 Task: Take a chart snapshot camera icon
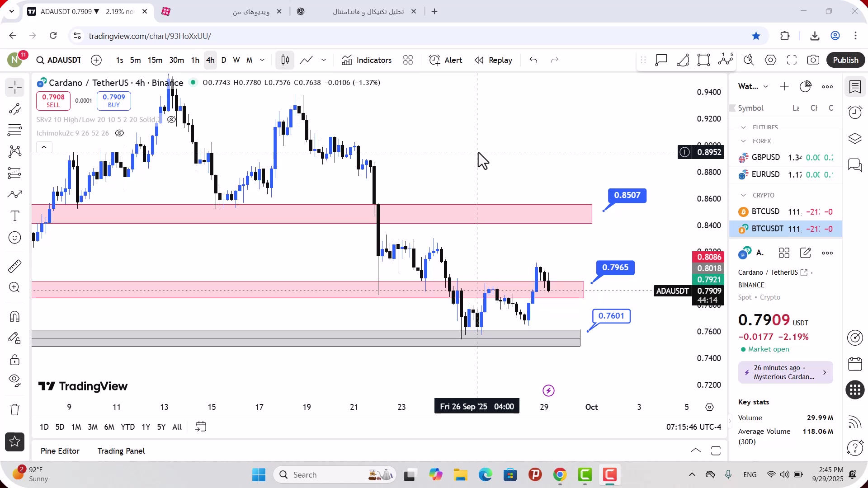[x=813, y=60]
